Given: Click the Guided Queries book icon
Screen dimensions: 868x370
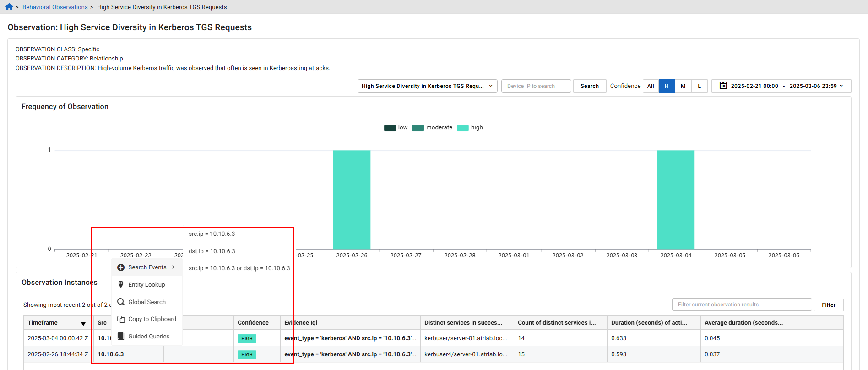Looking at the screenshot, I should [x=121, y=336].
